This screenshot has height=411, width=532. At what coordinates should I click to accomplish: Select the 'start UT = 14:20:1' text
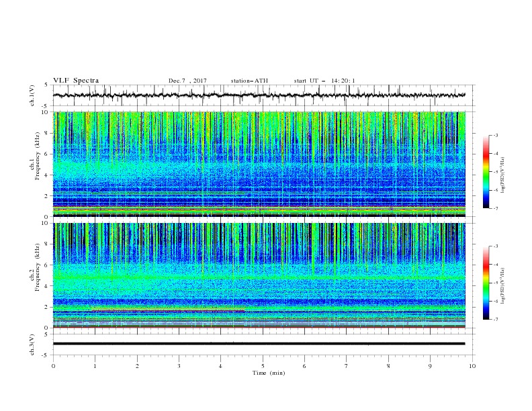click(x=324, y=81)
